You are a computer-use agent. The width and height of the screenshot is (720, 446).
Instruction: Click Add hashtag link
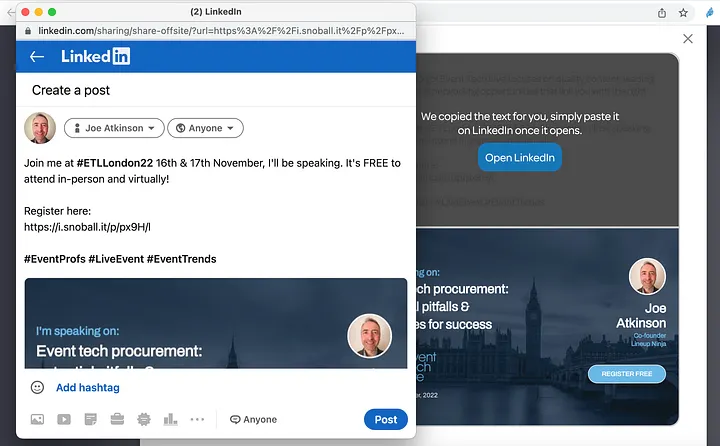[x=88, y=388]
